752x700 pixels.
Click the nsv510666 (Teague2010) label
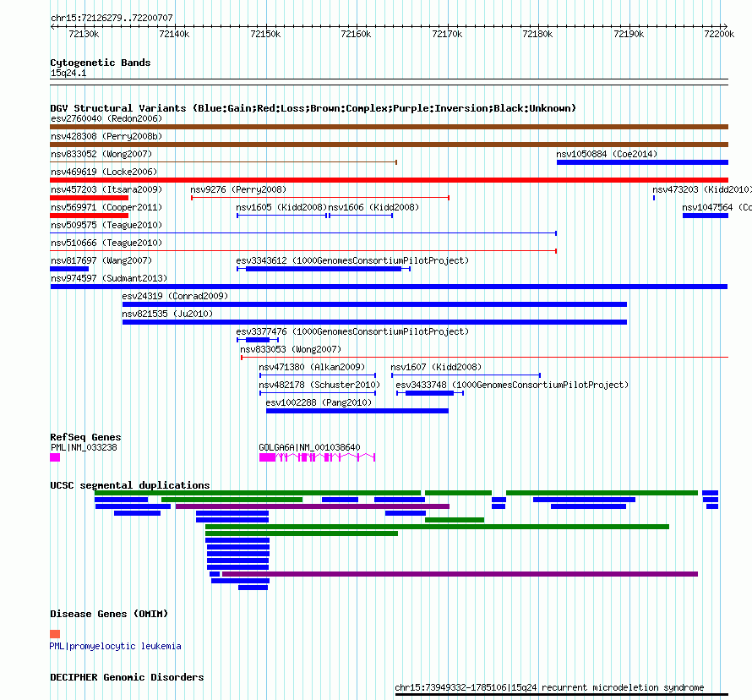click(106, 243)
